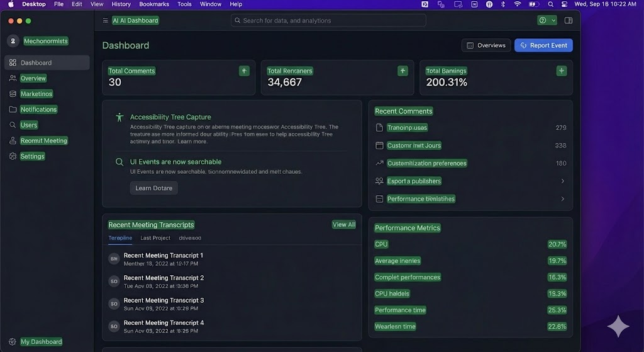
Task: Expand the Esport a publishers chevron
Action: [562, 181]
